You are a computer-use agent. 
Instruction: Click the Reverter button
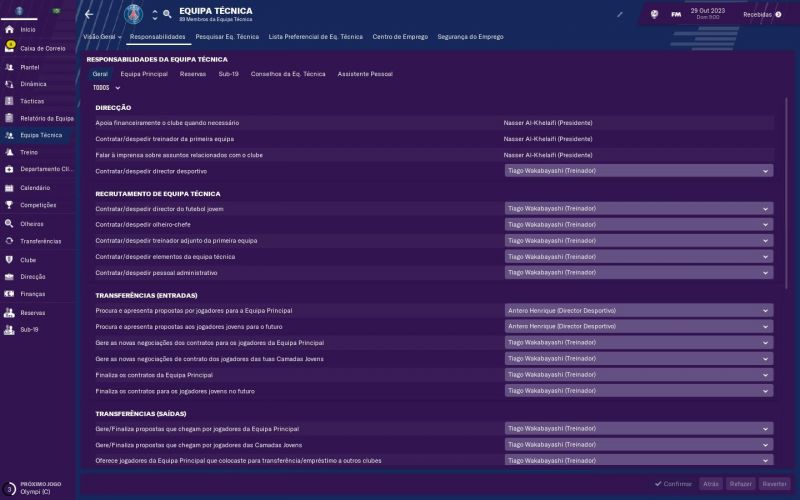coord(775,483)
